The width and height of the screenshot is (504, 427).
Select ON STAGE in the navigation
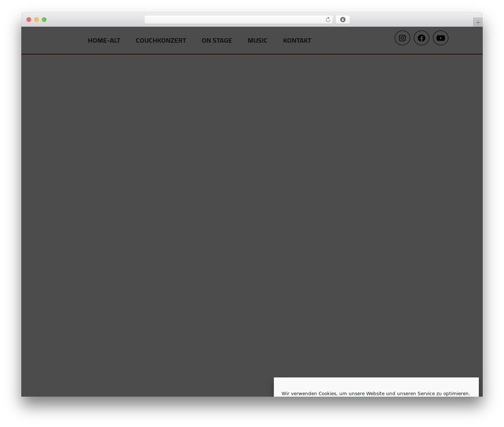(x=217, y=40)
